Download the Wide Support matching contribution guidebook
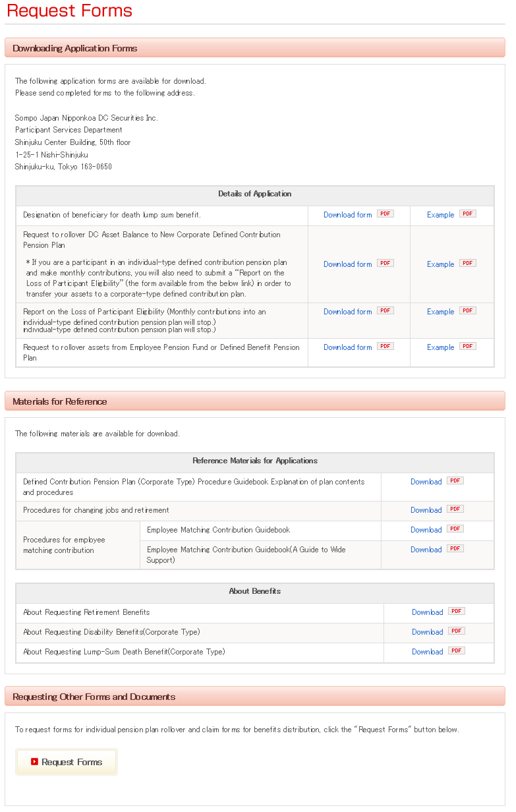516x812 pixels. pos(426,549)
